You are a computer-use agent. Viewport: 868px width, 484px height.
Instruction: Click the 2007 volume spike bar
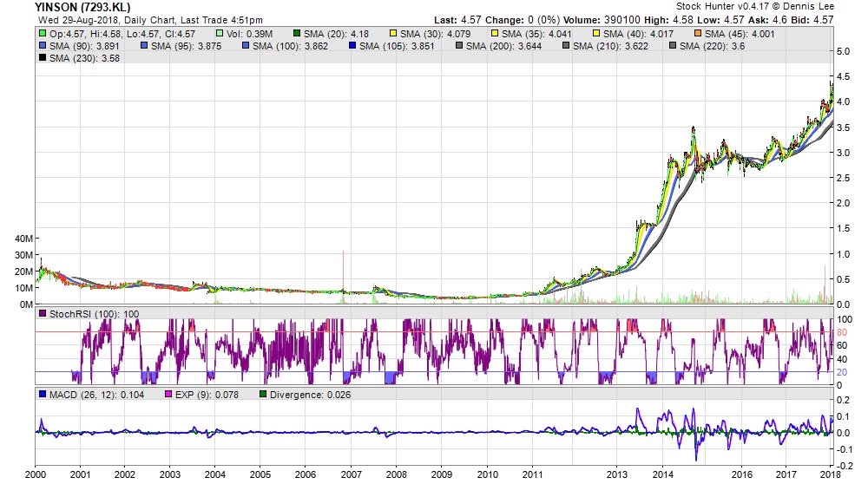pyautogui.click(x=343, y=277)
